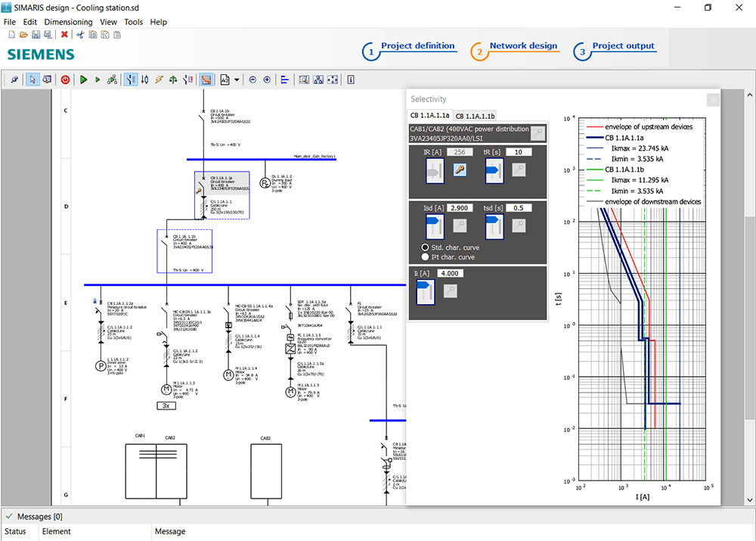Go to Project definition step
This screenshot has height=541, width=756.
pos(417,46)
